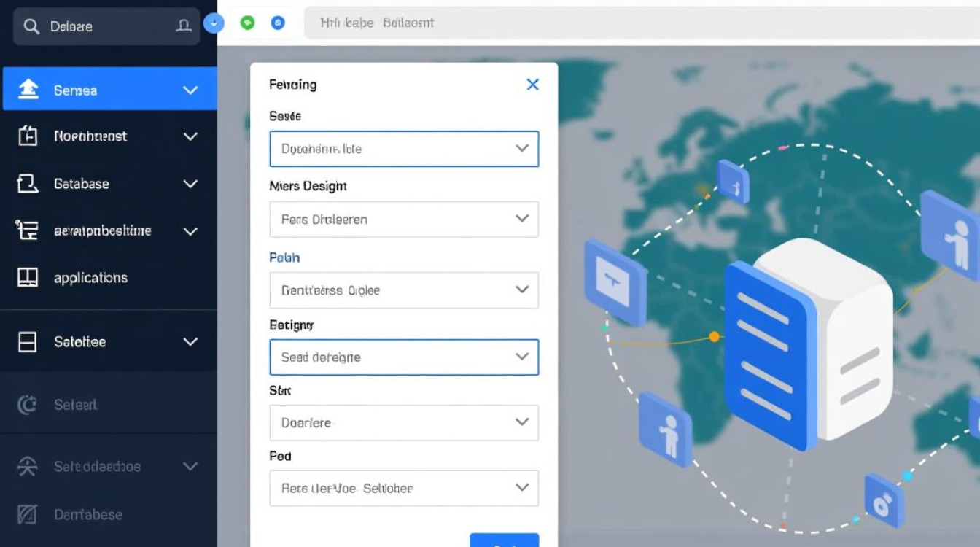The width and height of the screenshot is (980, 547).
Task: Click the search magnifier icon in sidebar
Action: pyautogui.click(x=31, y=26)
